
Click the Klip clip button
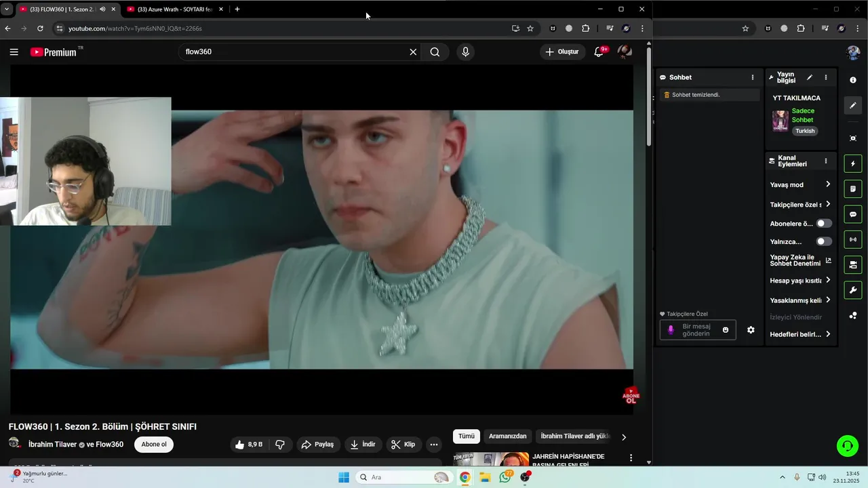pyautogui.click(x=403, y=445)
